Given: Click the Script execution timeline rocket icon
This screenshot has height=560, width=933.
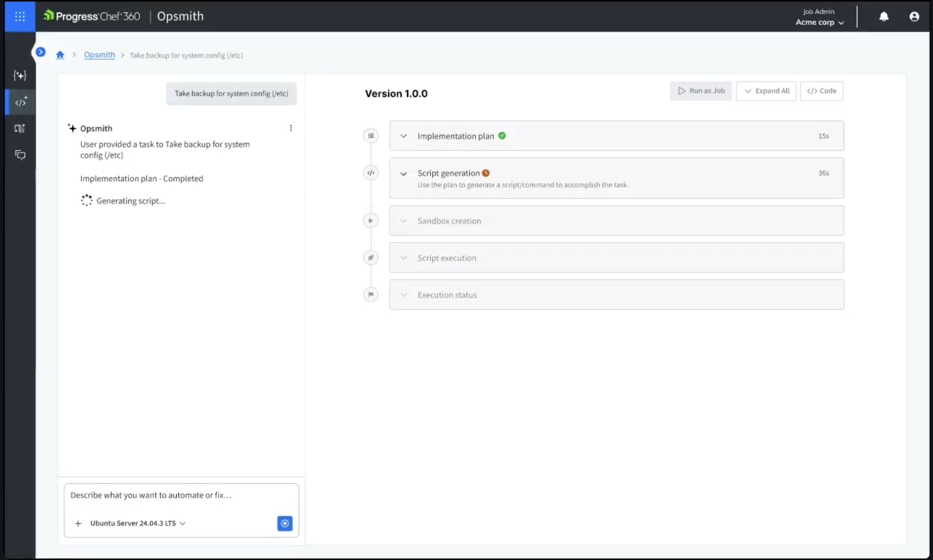Looking at the screenshot, I should pos(370,258).
